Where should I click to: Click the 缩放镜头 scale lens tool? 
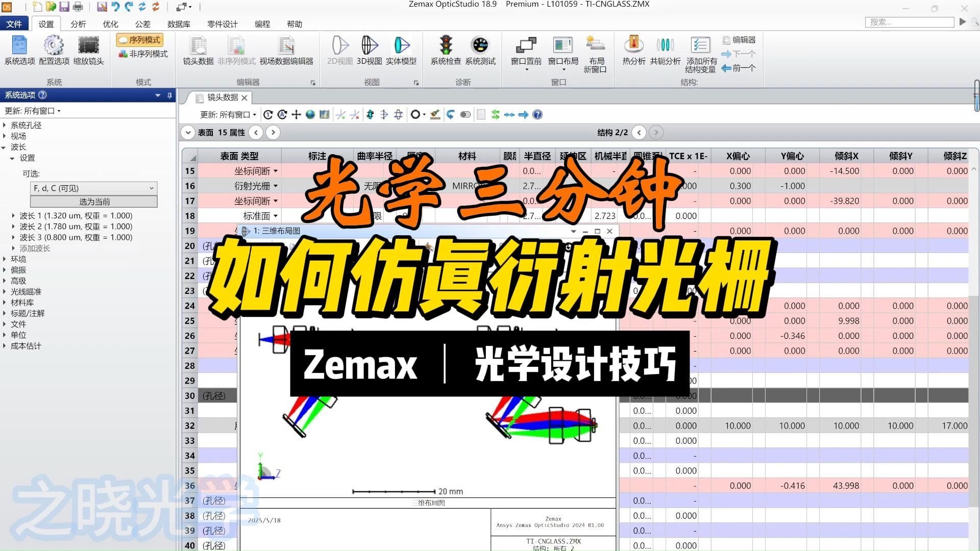(88, 50)
